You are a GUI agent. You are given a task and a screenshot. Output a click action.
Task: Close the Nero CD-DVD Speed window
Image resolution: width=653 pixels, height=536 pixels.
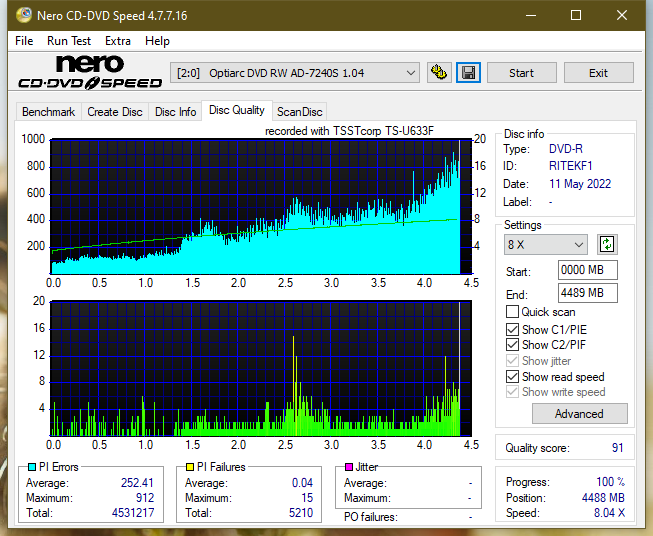[x=622, y=15]
